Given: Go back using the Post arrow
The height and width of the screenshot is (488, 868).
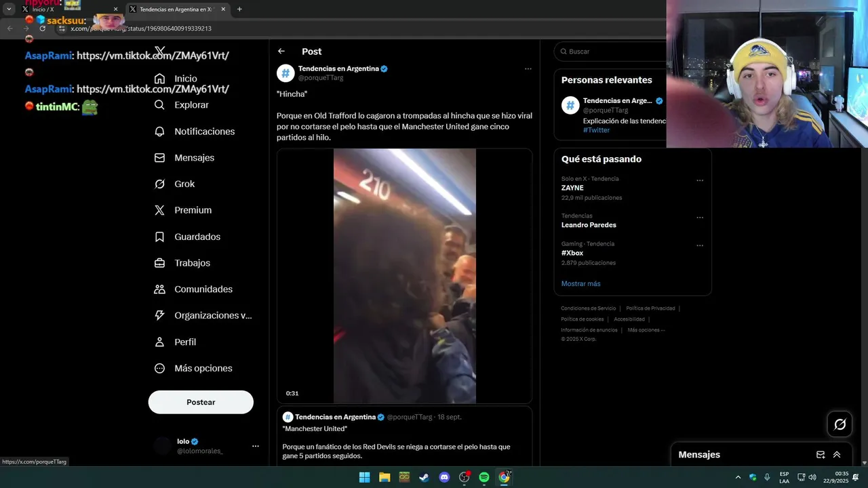Looking at the screenshot, I should click(281, 52).
